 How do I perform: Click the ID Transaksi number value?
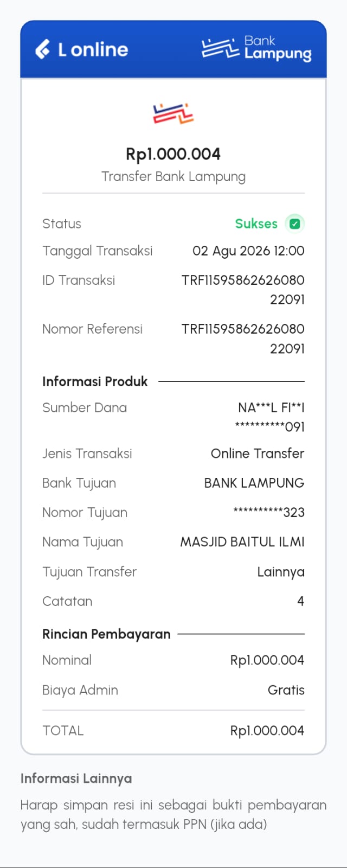(243, 290)
